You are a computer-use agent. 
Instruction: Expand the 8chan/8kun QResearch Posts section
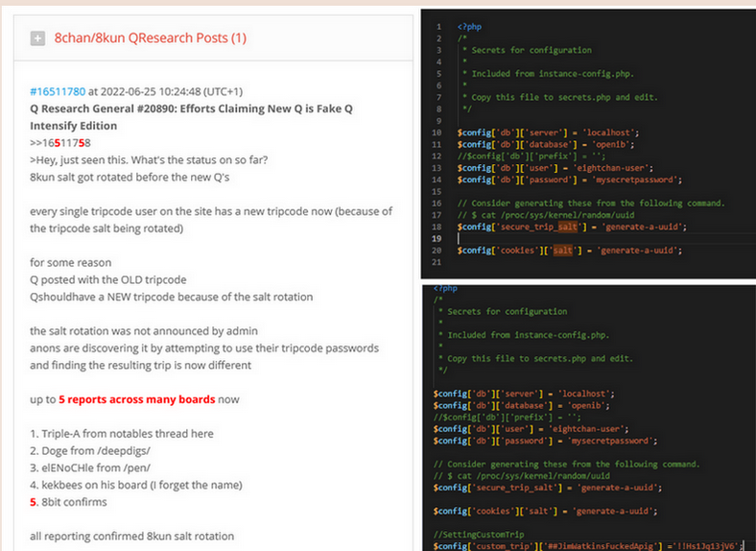37,38
